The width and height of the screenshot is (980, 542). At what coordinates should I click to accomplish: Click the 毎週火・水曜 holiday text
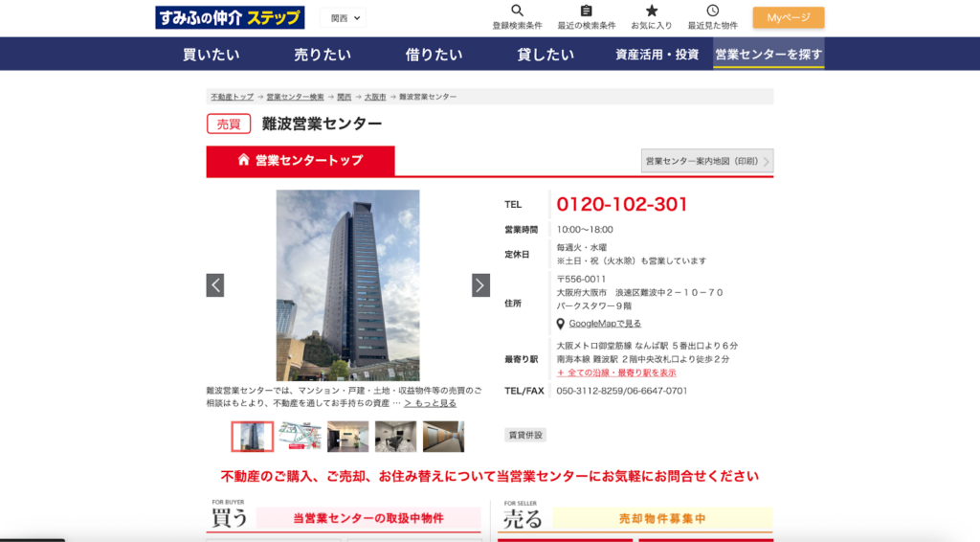(582, 248)
